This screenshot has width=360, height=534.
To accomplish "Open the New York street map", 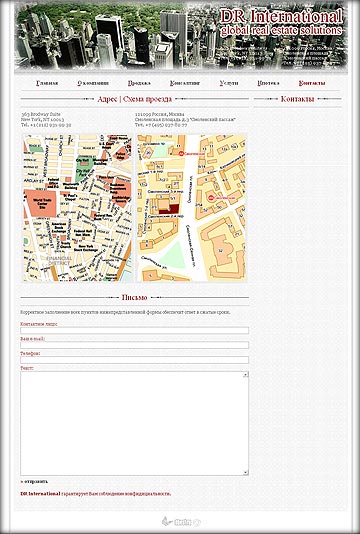I will pos(77,208).
